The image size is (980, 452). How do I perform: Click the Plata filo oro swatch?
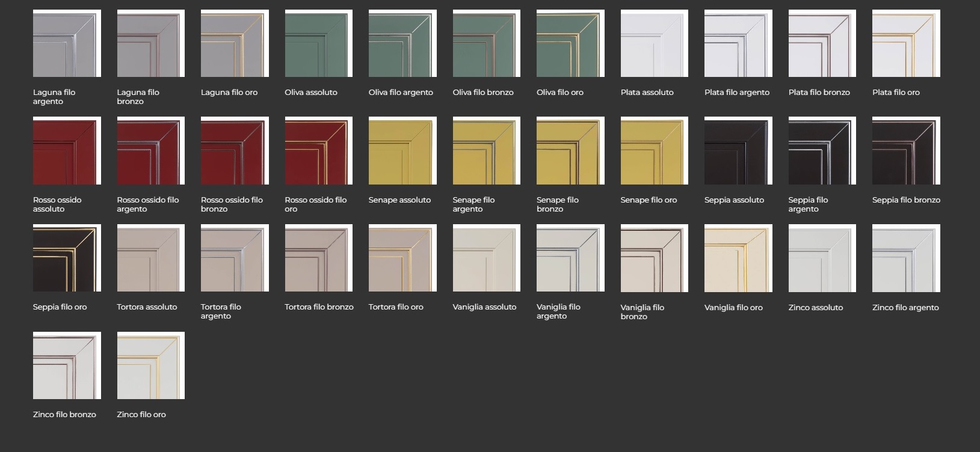tap(906, 43)
